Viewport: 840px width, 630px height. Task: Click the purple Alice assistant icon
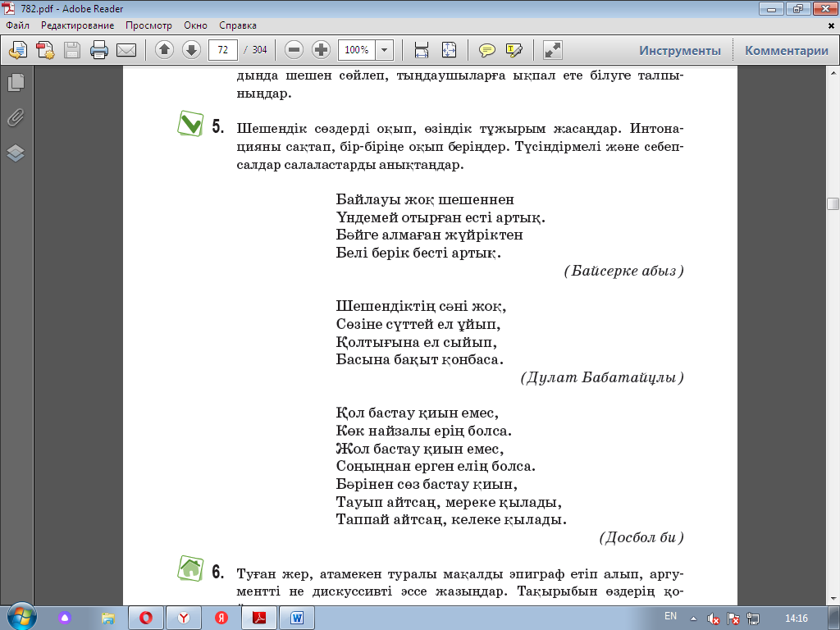coord(65,618)
